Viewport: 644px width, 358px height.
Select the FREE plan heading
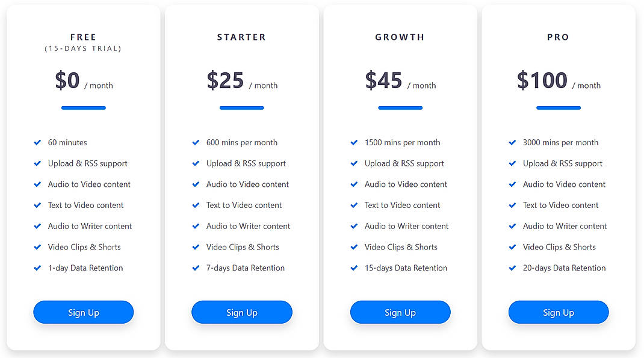(x=83, y=37)
